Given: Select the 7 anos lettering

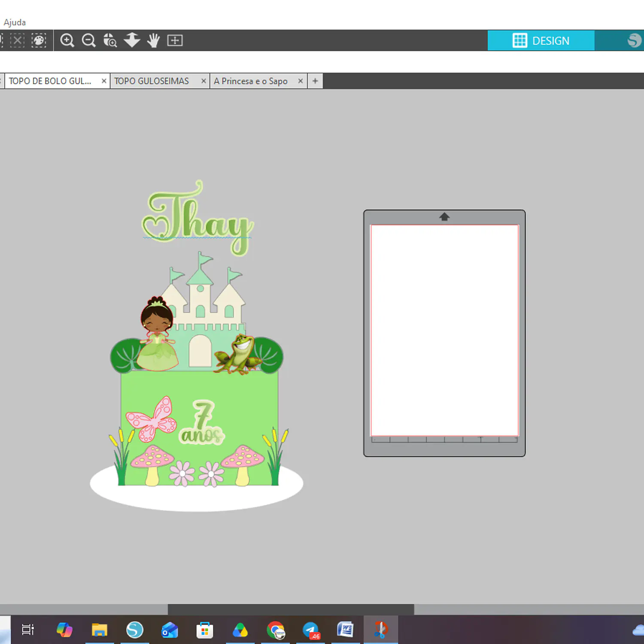Looking at the screenshot, I should point(202,422).
